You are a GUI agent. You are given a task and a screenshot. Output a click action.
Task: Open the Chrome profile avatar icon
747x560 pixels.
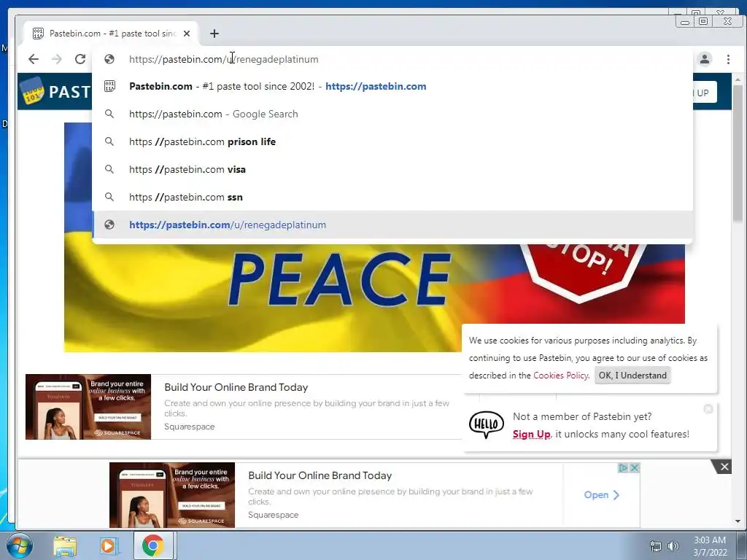(705, 59)
